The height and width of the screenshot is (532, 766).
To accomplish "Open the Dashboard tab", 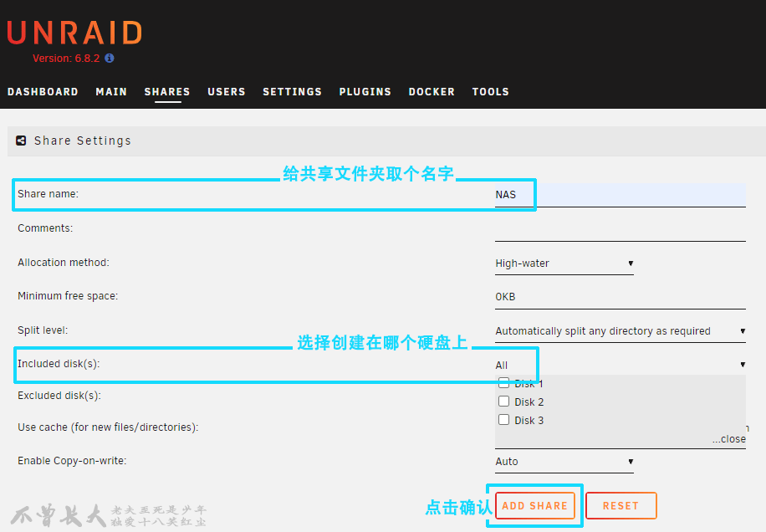I will (43, 92).
